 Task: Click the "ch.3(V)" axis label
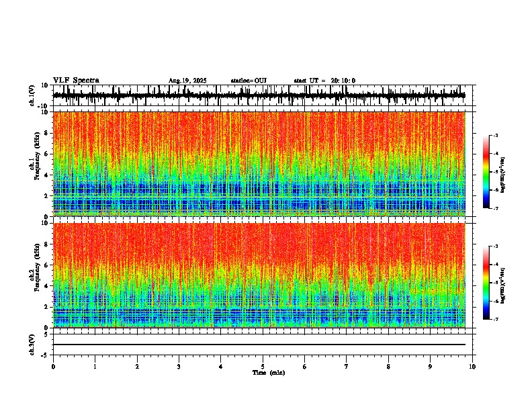32,345
